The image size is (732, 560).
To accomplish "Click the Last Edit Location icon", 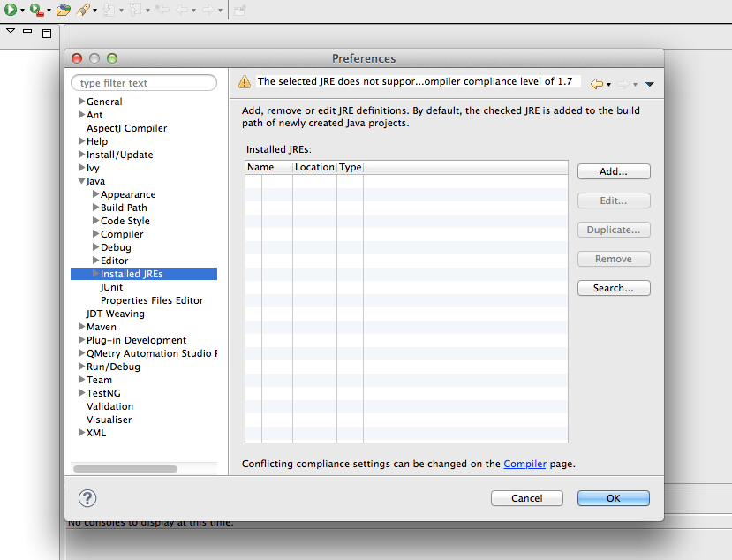I will coord(162,10).
